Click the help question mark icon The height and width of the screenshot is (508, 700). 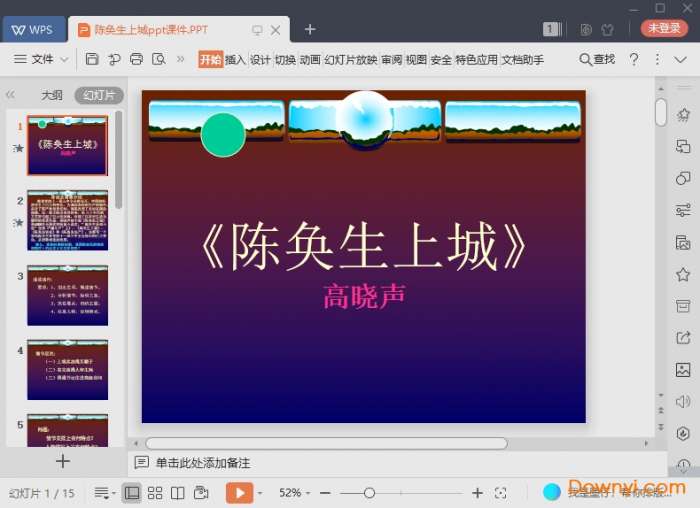(633, 60)
